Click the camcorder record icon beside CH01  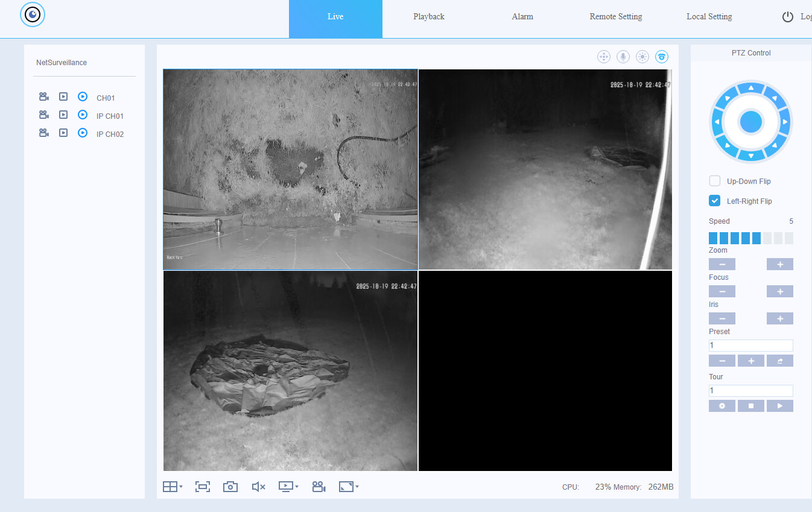(x=44, y=97)
